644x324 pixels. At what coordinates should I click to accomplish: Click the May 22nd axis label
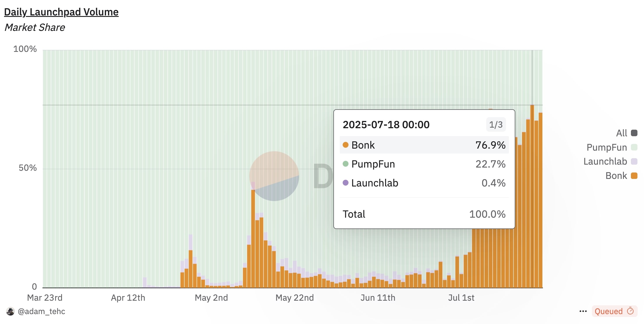pos(295,298)
